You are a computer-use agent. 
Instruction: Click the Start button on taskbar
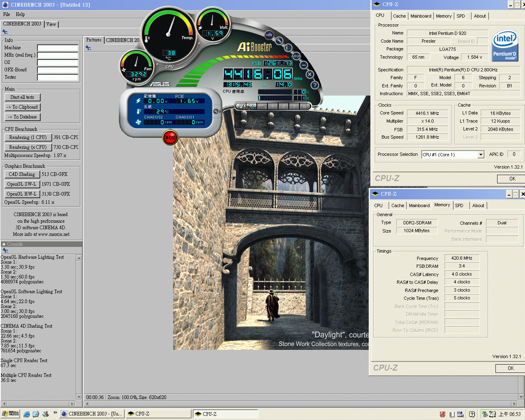coord(10,414)
